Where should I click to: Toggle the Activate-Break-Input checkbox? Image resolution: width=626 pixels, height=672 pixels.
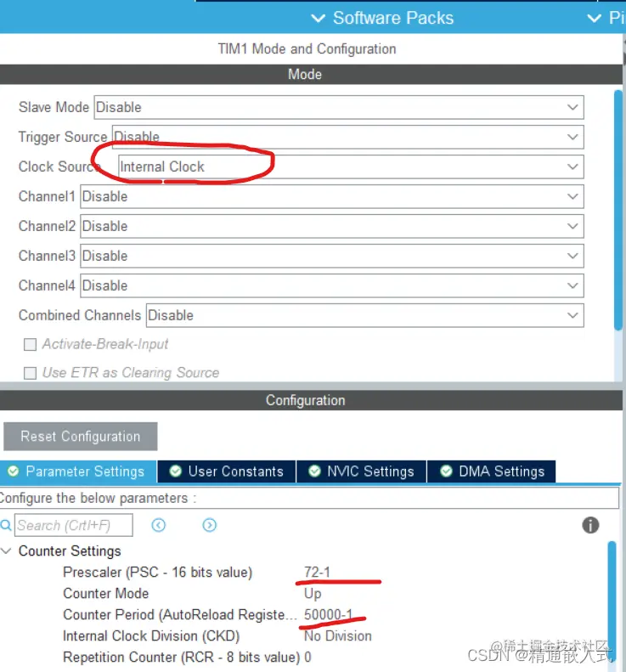(30, 344)
